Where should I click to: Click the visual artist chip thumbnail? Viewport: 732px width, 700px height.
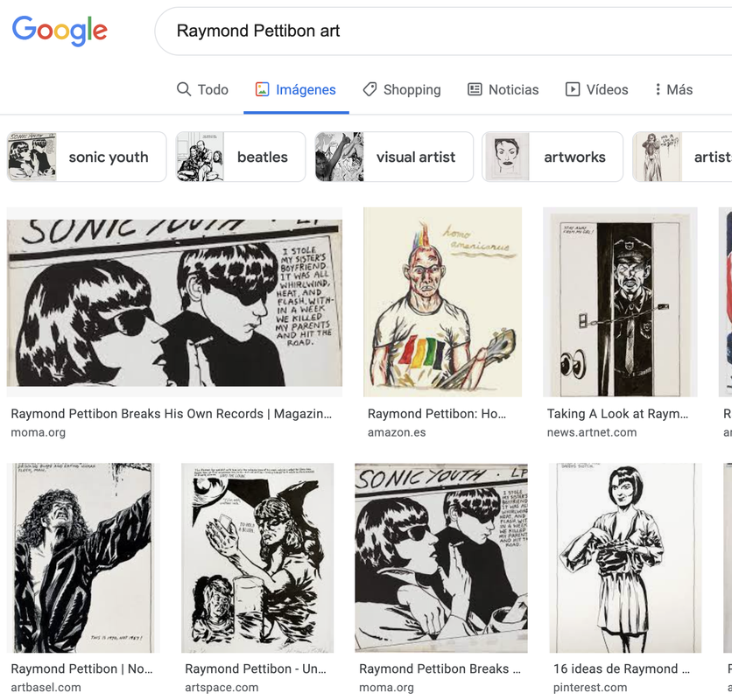coord(340,157)
